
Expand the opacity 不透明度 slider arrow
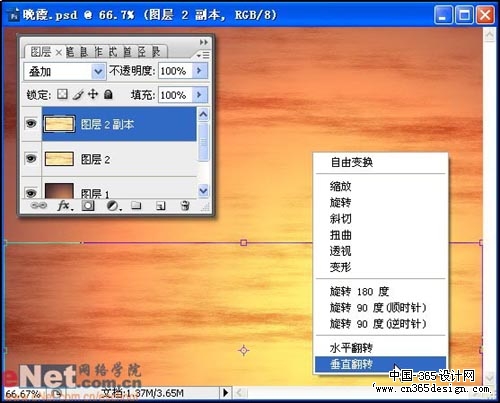200,71
